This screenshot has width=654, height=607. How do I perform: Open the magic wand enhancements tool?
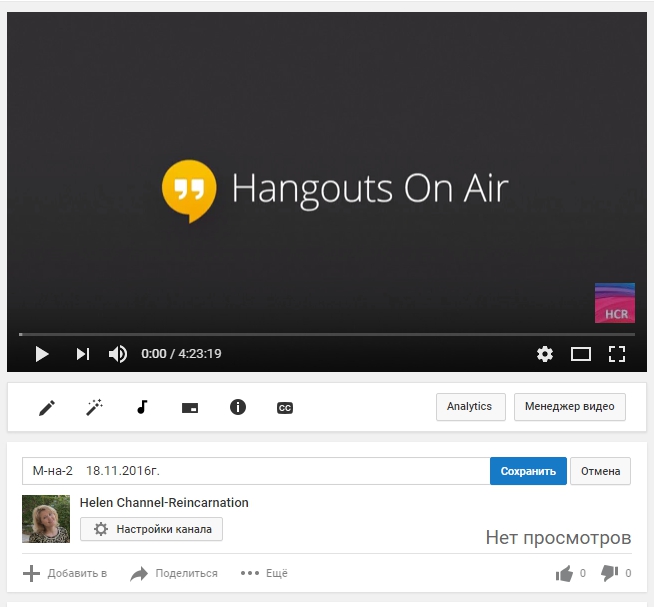(x=95, y=407)
